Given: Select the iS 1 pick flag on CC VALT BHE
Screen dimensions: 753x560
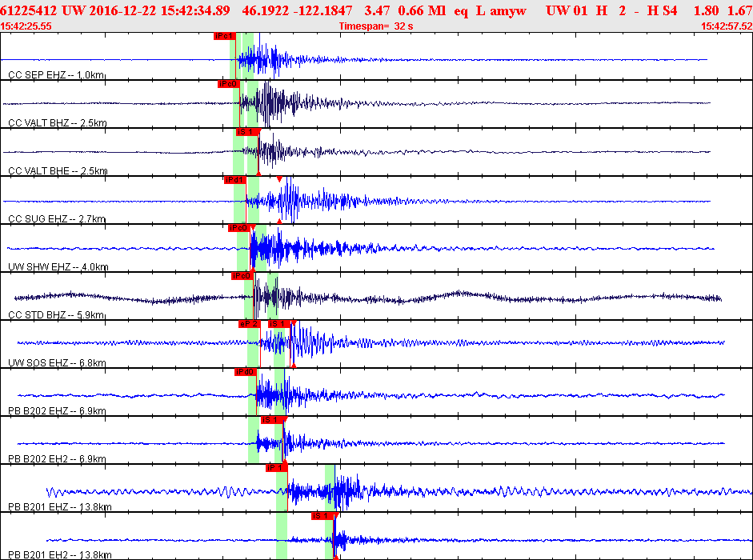Looking at the screenshot, I should (x=246, y=132).
